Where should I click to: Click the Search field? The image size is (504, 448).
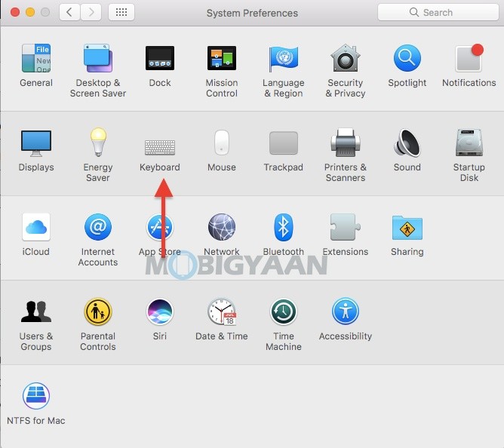[x=438, y=12]
